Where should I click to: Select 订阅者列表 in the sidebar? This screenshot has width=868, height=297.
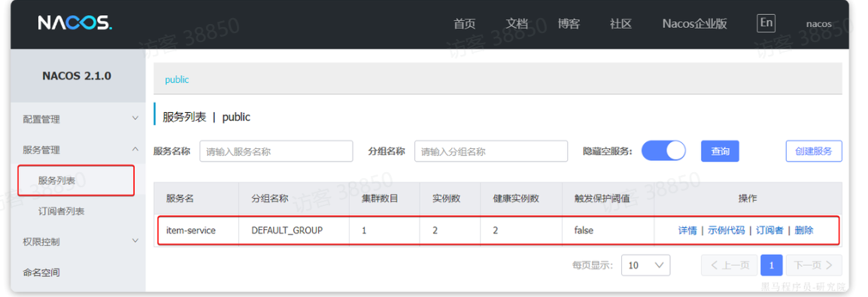61,211
